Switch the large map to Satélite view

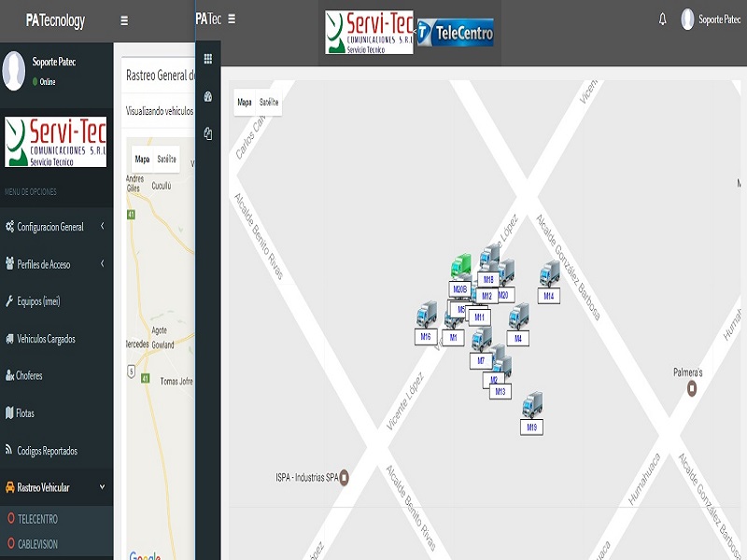click(x=269, y=102)
